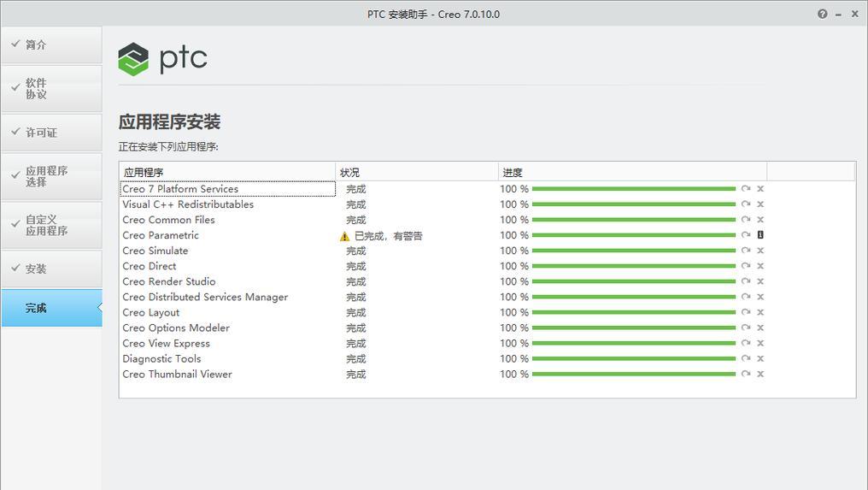Click the 已完成，有警告 status text
The image size is (868, 490).
388,236
